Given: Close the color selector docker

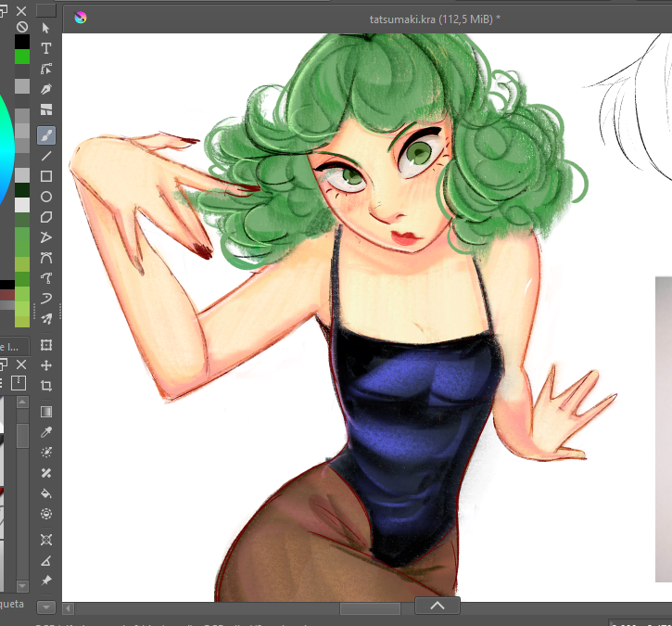Looking at the screenshot, I should [x=21, y=11].
